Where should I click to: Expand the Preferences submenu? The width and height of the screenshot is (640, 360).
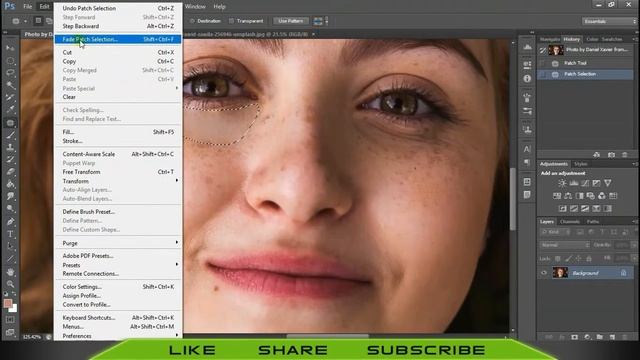119,336
